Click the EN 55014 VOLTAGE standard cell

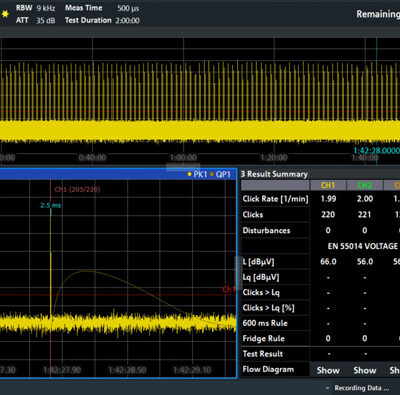tap(363, 246)
